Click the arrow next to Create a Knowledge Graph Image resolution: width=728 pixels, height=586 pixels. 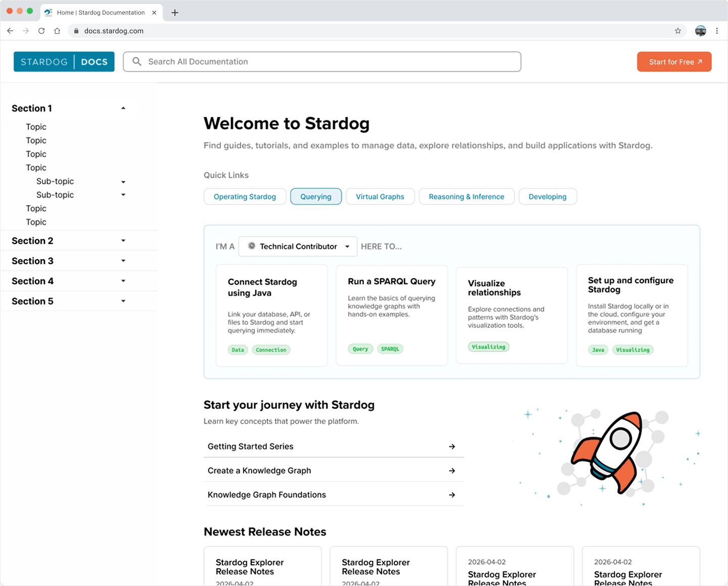point(452,471)
